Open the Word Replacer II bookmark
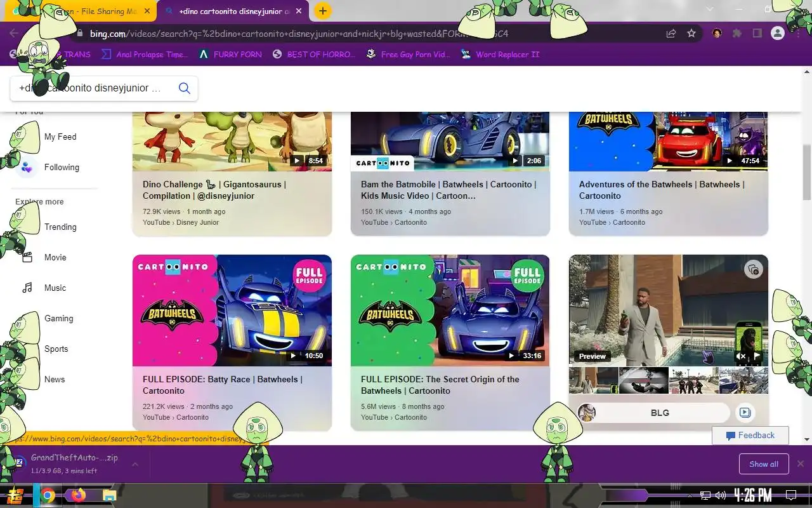The image size is (812, 508). [x=500, y=55]
